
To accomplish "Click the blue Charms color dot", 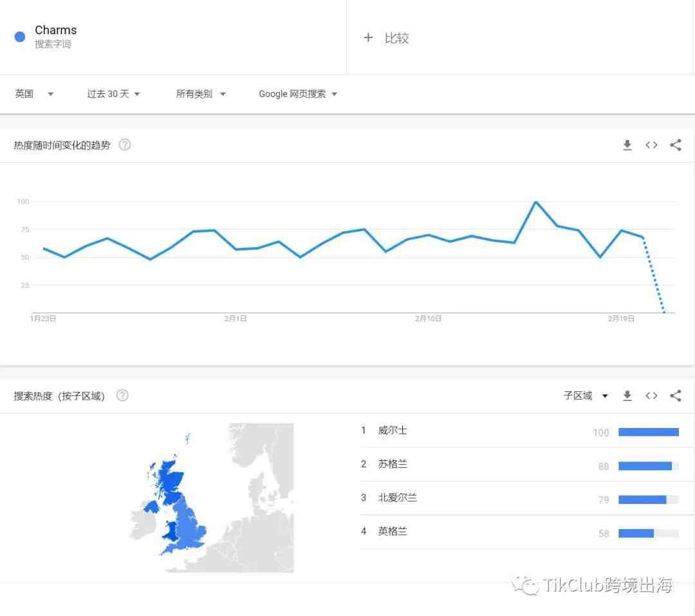I will [x=20, y=37].
